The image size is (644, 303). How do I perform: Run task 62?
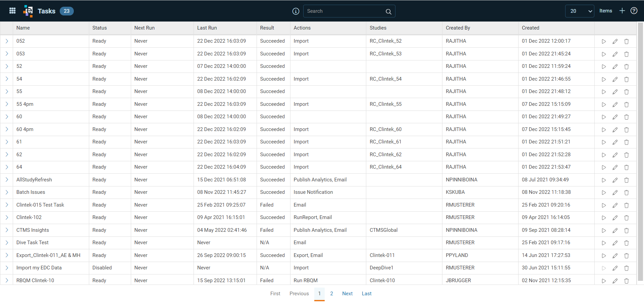604,155
